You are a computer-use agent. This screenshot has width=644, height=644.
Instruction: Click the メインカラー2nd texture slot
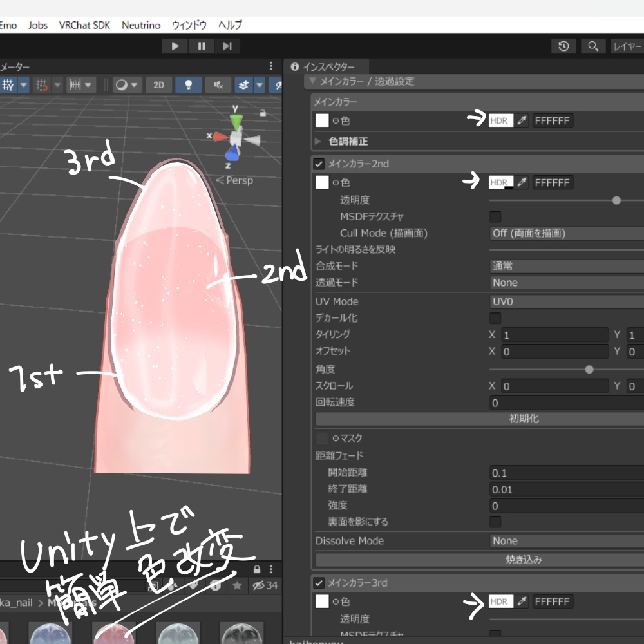point(322,182)
